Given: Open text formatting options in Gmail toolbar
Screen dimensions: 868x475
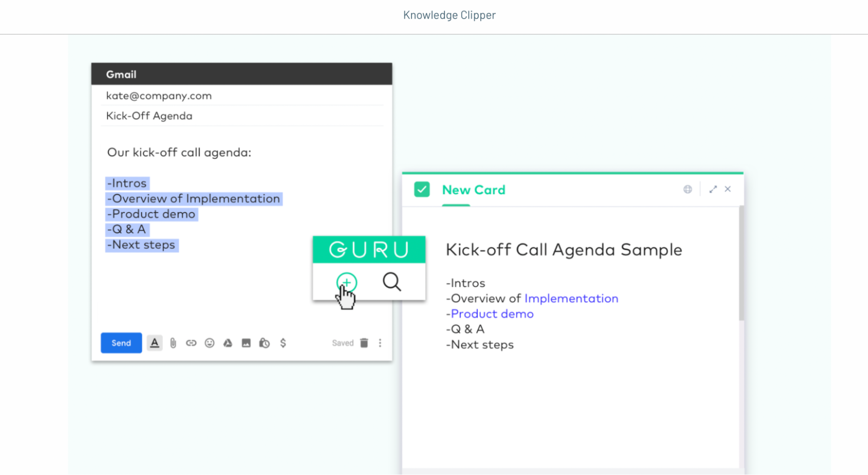Looking at the screenshot, I should pyautogui.click(x=154, y=343).
